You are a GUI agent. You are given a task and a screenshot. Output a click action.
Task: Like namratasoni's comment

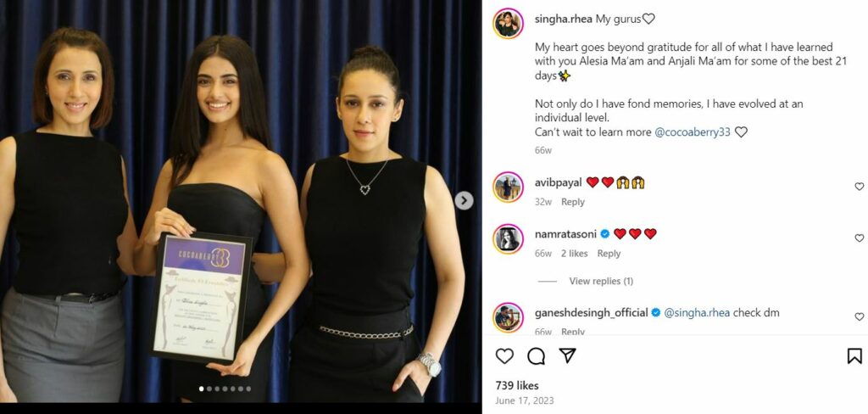[x=860, y=238]
